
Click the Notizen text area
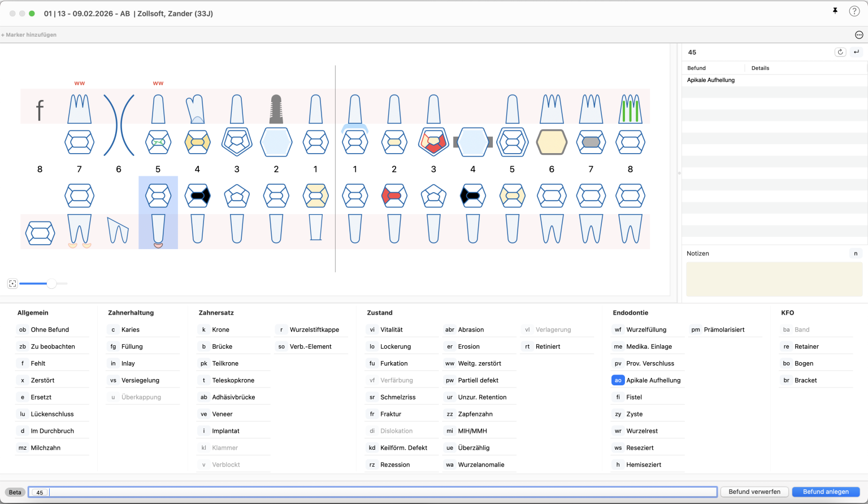(x=774, y=279)
